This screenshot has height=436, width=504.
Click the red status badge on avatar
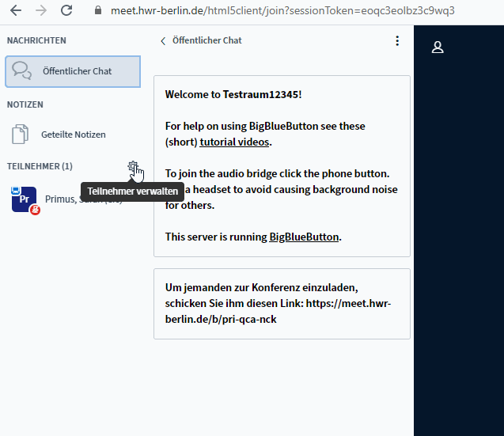(35, 210)
